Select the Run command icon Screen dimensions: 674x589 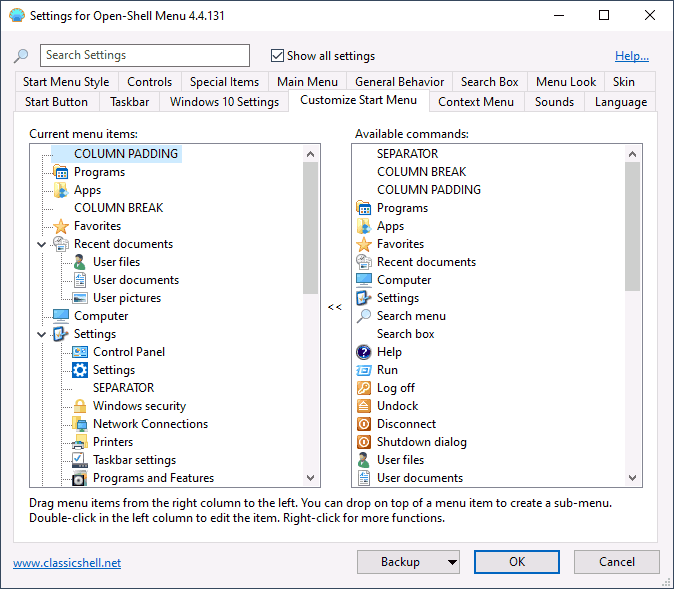pos(364,370)
